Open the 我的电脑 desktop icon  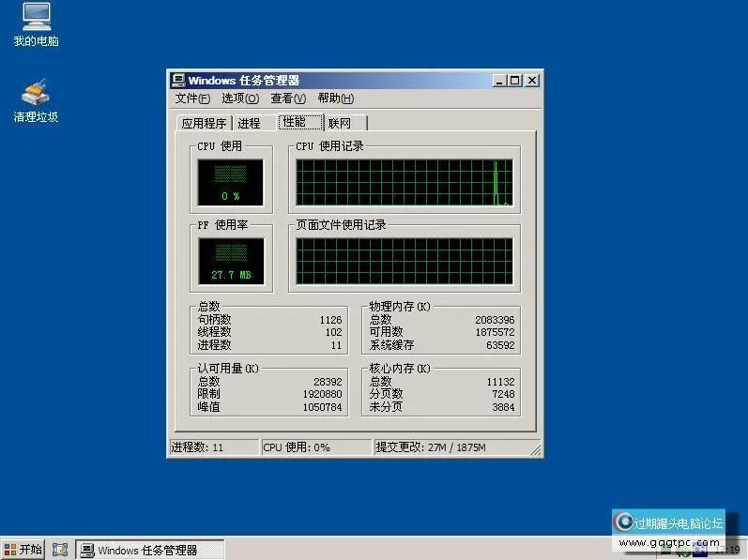pos(37,23)
